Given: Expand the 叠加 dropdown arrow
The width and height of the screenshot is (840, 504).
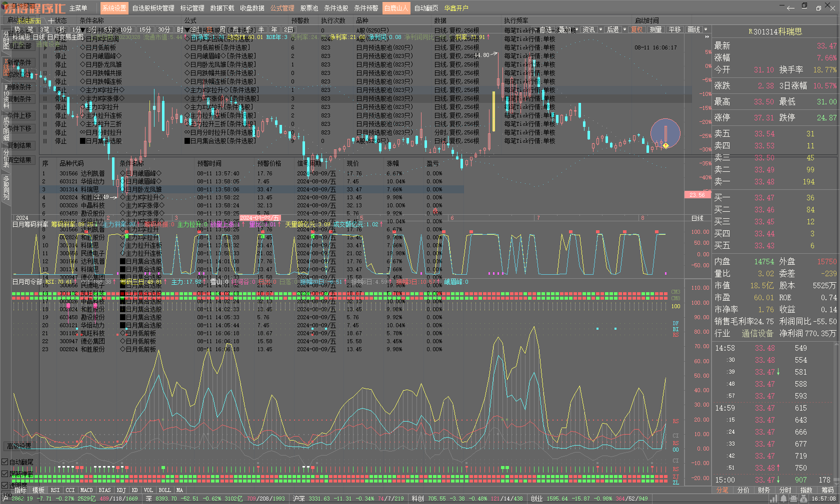Looking at the screenshot, I should tap(576, 30).
